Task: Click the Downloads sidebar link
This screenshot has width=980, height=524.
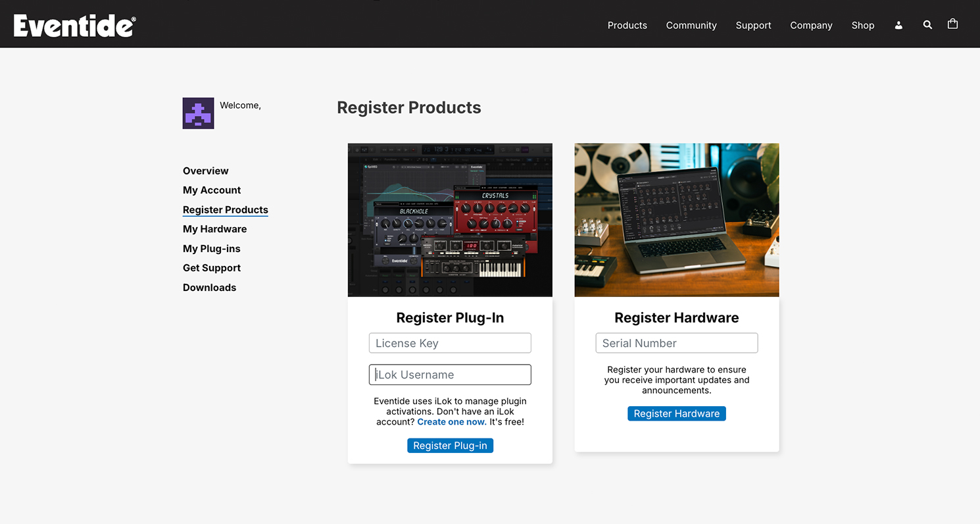Action: click(x=209, y=288)
